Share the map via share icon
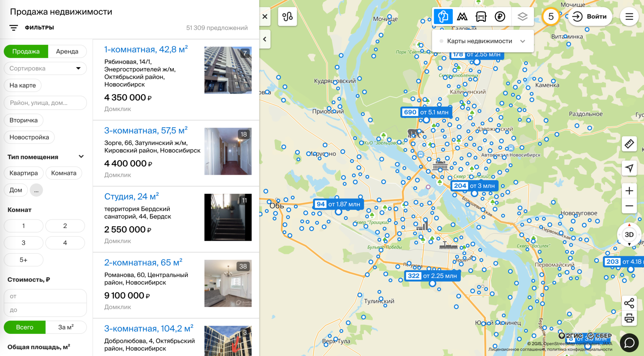 point(629,303)
